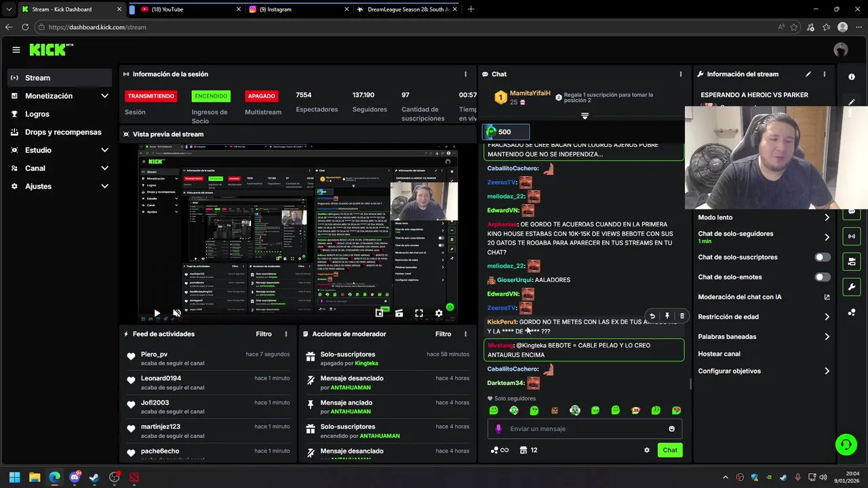This screenshot has height=488, width=868.
Task: Open Acciones de moderador three-dot menu
Action: pos(465,334)
